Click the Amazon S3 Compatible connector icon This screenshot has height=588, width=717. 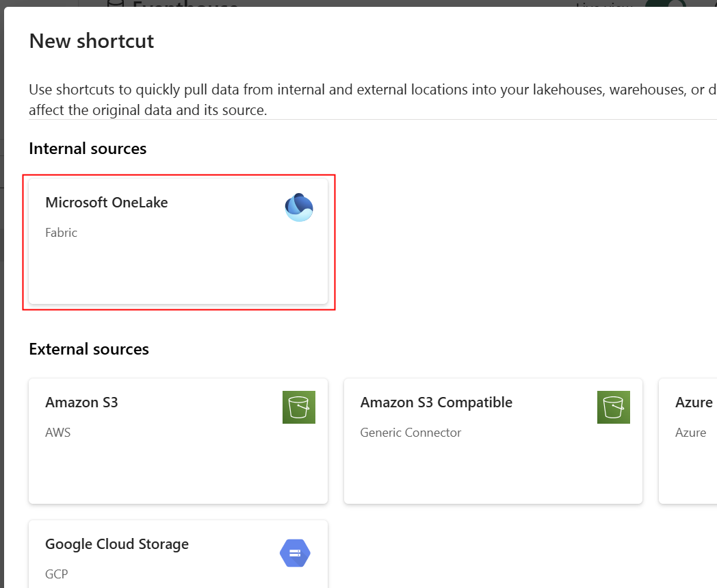coord(614,407)
